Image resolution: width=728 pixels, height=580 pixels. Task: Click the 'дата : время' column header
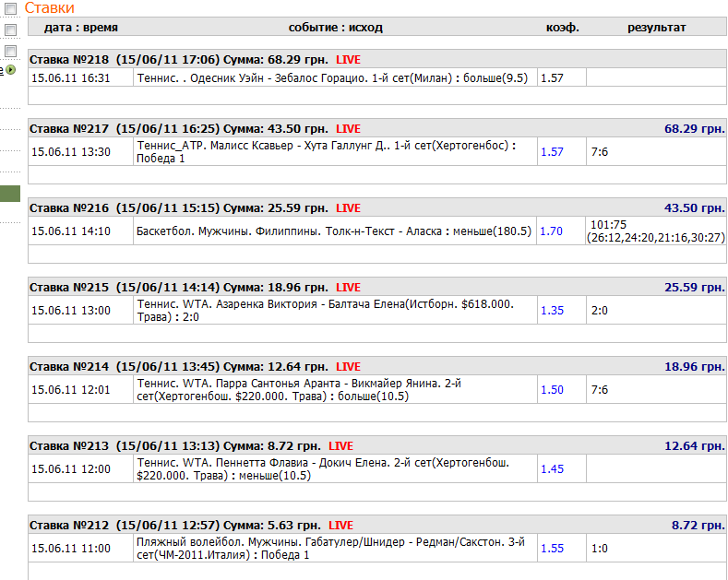click(x=81, y=28)
